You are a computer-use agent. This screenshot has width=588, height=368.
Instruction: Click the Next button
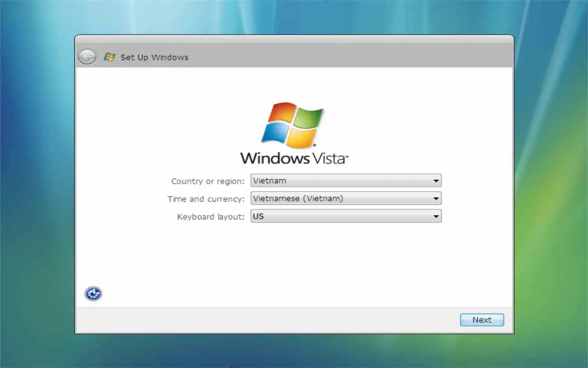click(482, 320)
